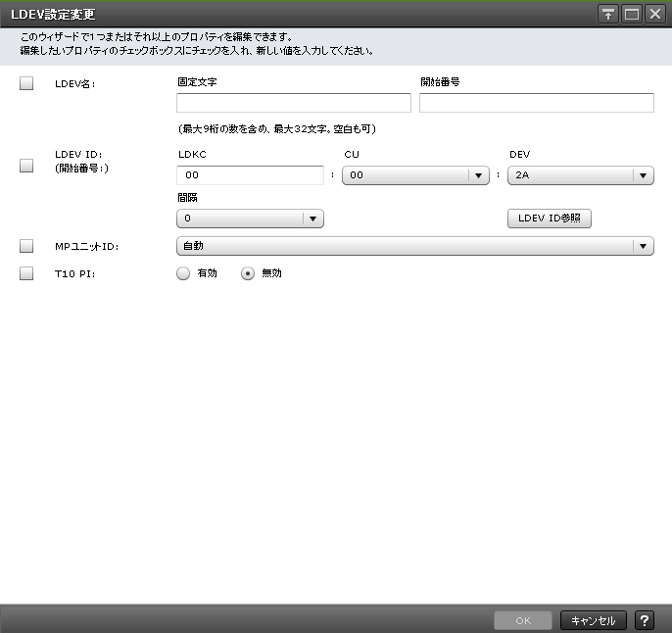This screenshot has width=672, height=633.
Task: Click the help question mark icon
Action: [x=644, y=620]
